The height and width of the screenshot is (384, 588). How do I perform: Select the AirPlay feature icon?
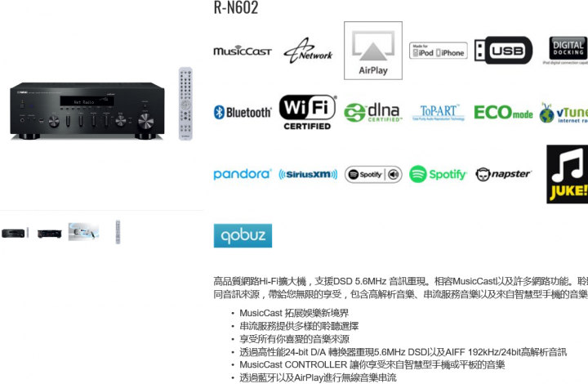point(373,51)
